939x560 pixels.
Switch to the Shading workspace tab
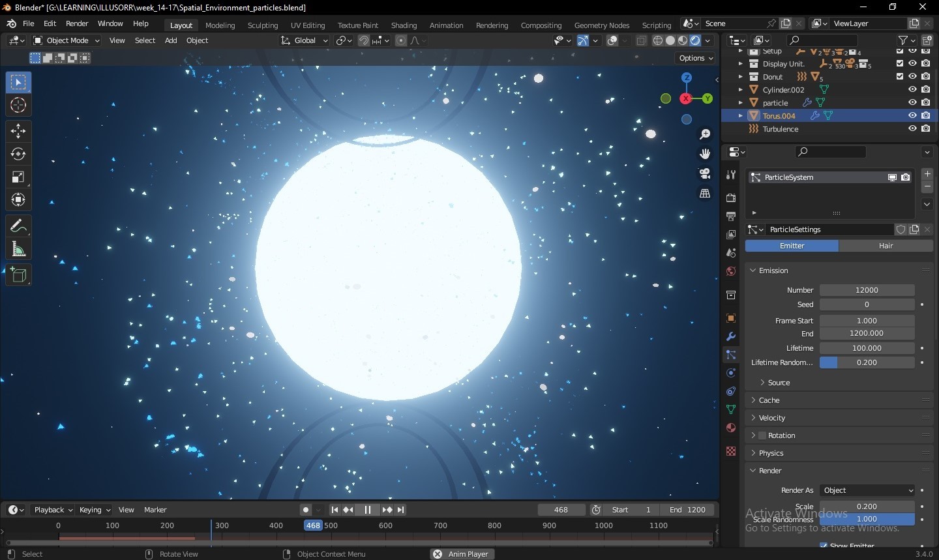(x=404, y=25)
